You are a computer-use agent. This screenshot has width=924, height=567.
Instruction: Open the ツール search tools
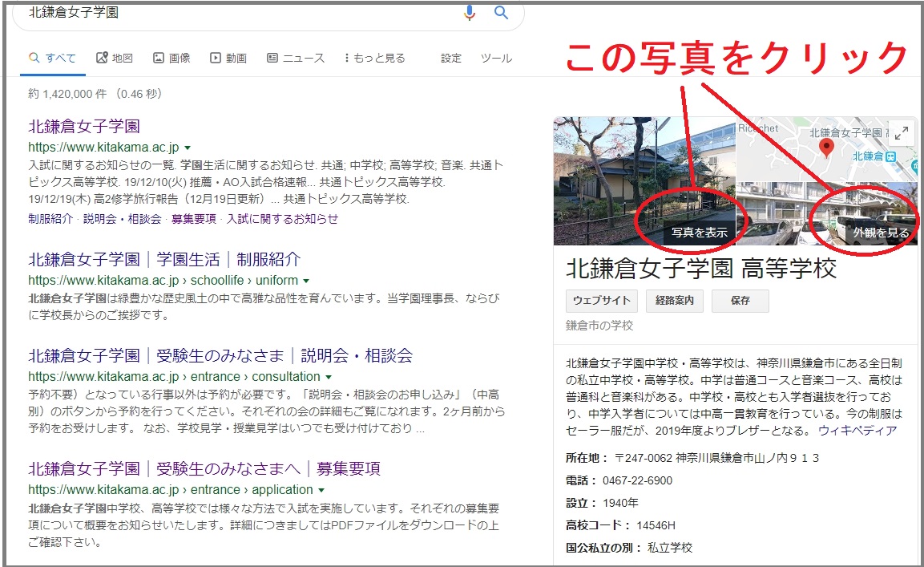[x=496, y=58]
